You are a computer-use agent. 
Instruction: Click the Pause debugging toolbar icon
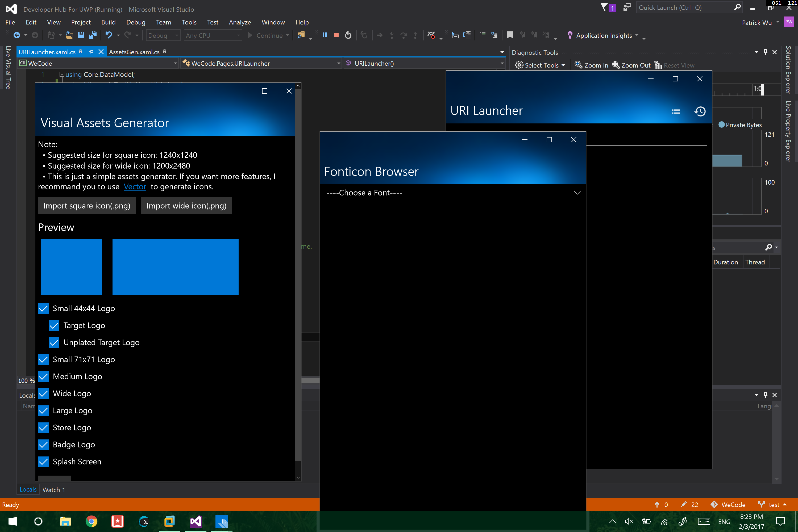click(x=325, y=35)
